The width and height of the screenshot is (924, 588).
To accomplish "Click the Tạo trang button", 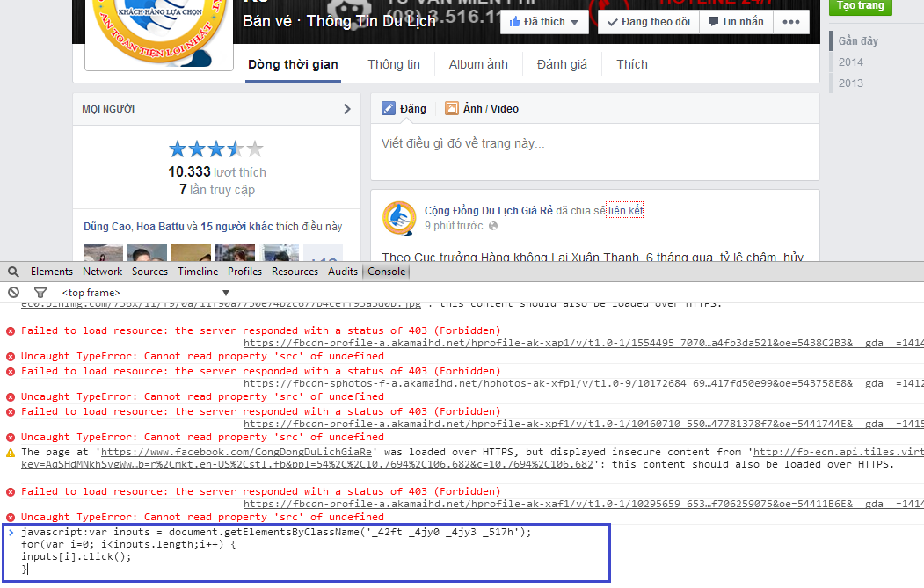I will pos(861,6).
